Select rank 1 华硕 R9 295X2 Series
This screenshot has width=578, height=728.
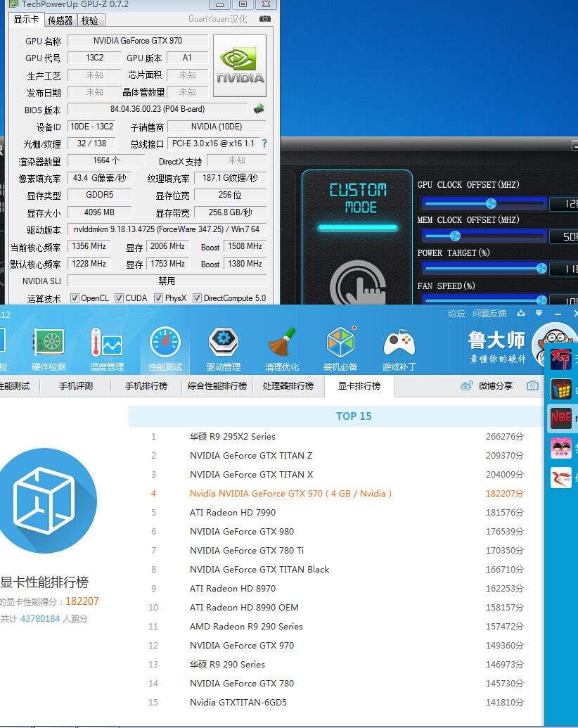point(338,436)
